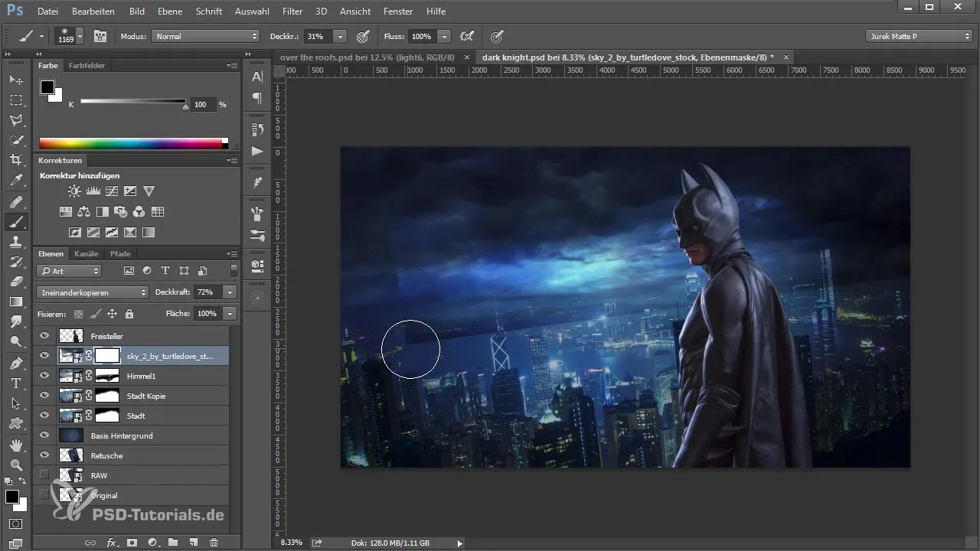
Task: Add a Brightness/Contrast adjustment
Action: [x=74, y=191]
